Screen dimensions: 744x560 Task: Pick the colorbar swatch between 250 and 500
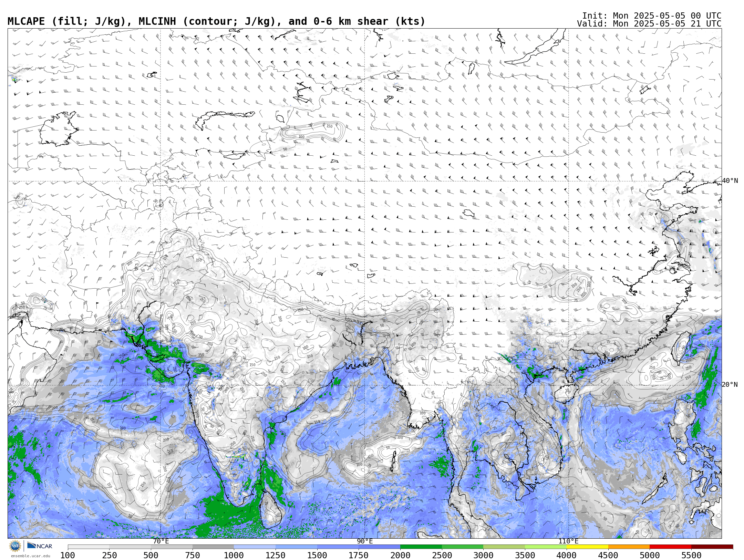[x=130, y=547]
